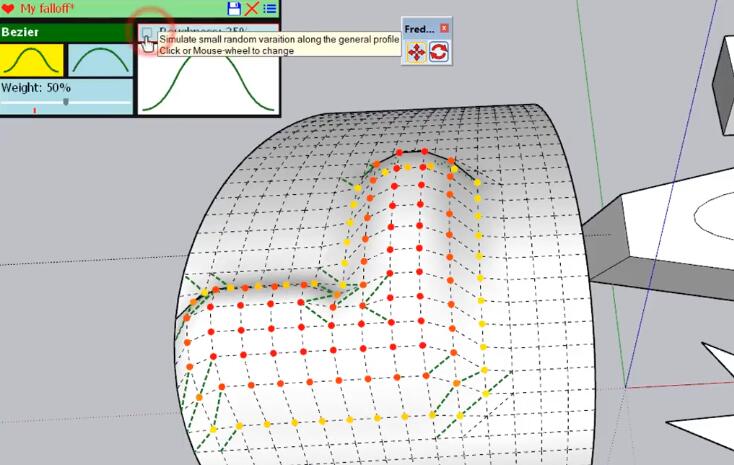Click the red tick under Weight slider
734x465 pixels.
tap(34, 109)
